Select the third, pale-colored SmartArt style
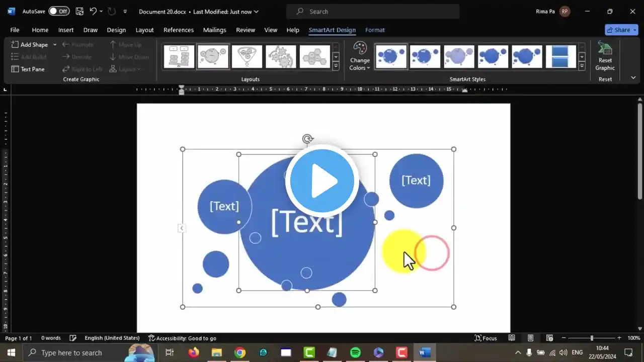 pyautogui.click(x=459, y=56)
